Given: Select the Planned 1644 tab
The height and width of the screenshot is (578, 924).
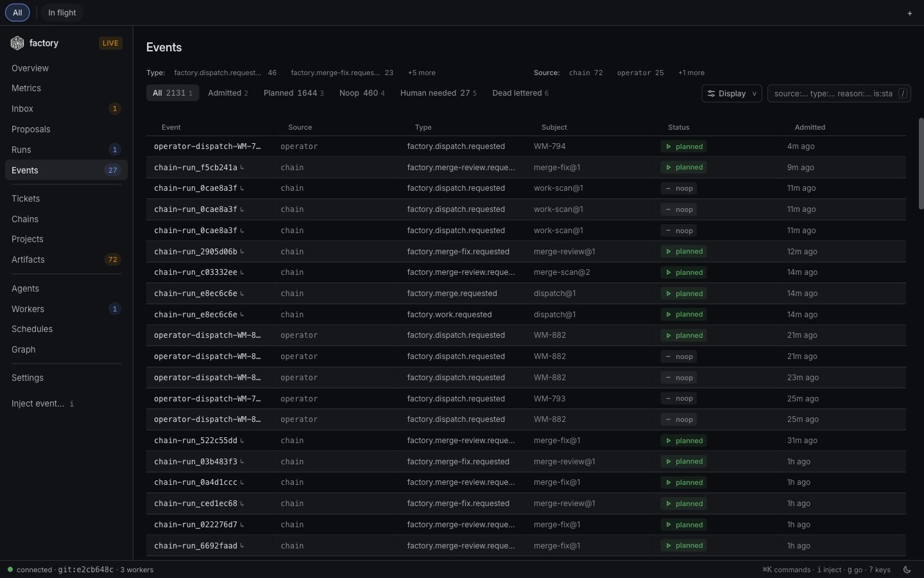Looking at the screenshot, I should coord(294,93).
